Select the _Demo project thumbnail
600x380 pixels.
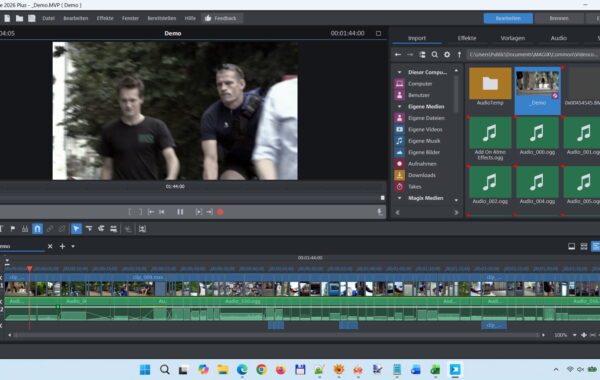(538, 91)
